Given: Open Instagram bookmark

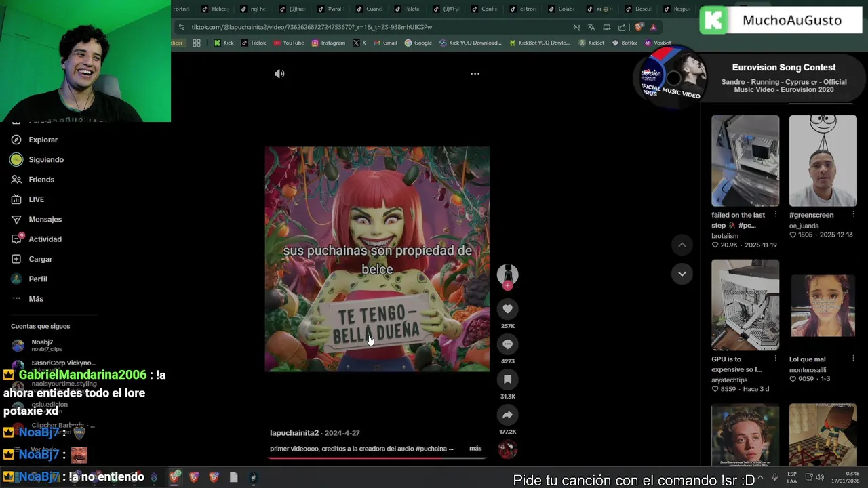Looking at the screenshot, I should [328, 43].
